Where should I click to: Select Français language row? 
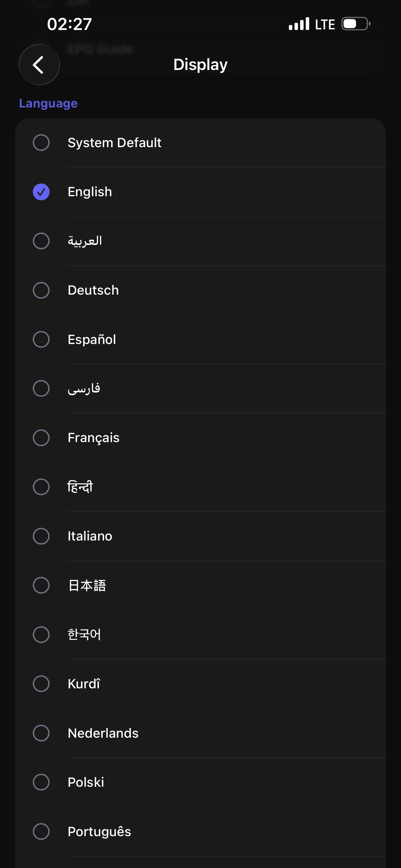coord(200,438)
